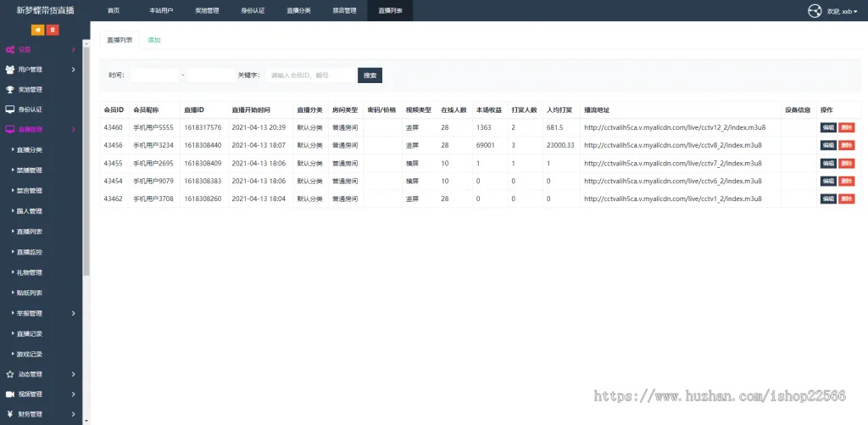
Task: Select active 直播列表 top navigation item
Action: (390, 10)
